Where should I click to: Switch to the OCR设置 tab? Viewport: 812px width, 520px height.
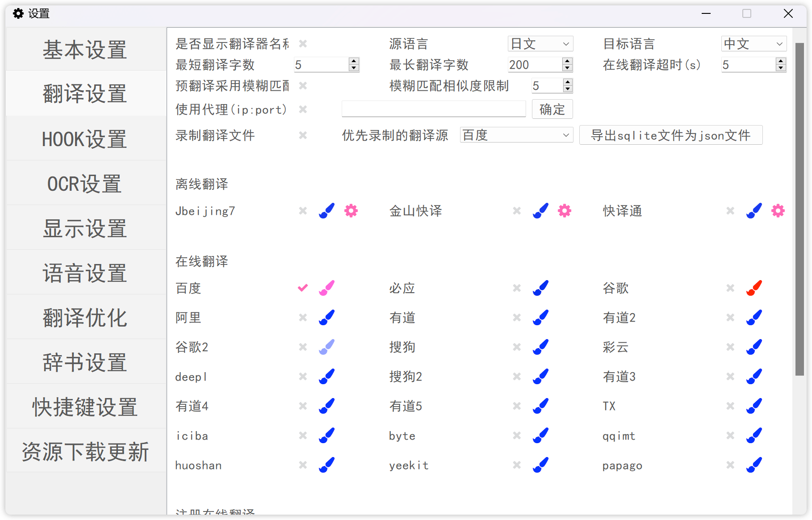coord(85,184)
